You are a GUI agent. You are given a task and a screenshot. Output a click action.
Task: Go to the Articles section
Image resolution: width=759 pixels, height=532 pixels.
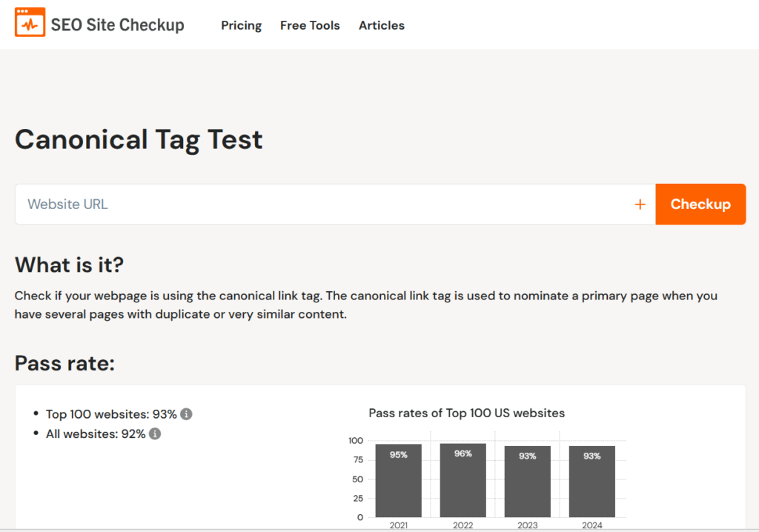tap(382, 25)
